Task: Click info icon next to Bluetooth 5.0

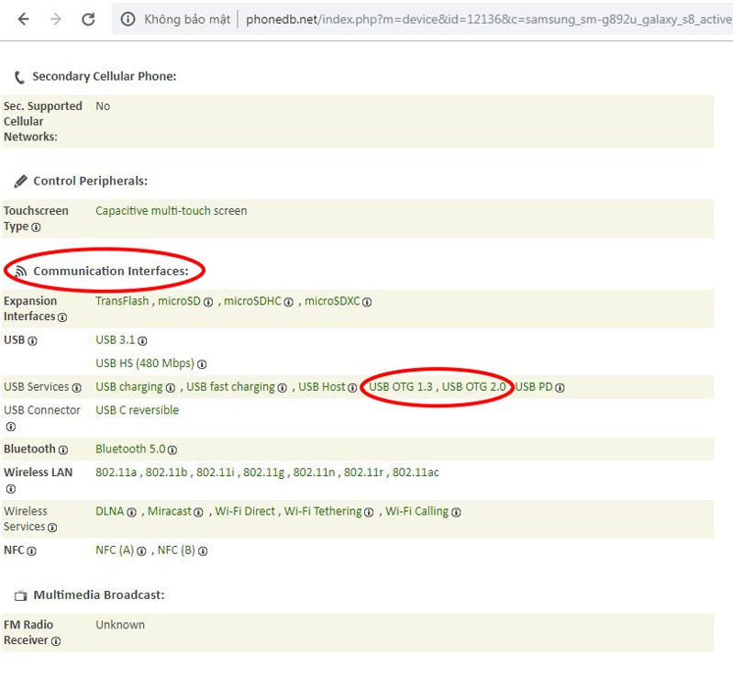Action: (x=172, y=450)
